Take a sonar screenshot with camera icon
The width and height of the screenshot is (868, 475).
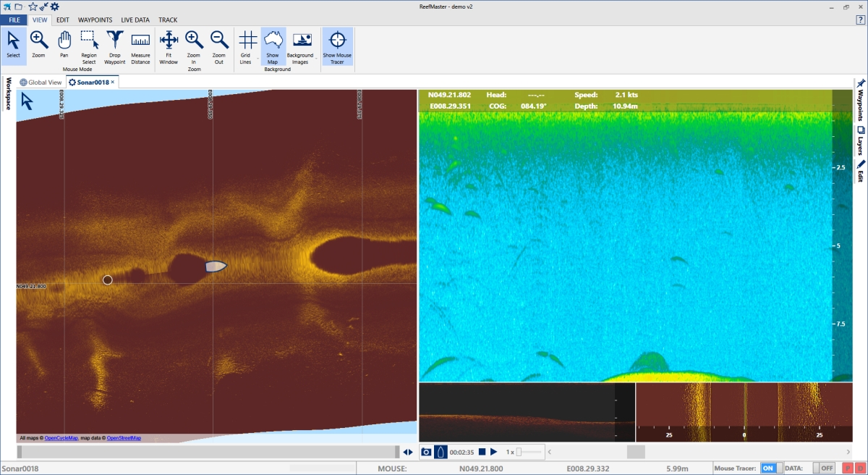point(427,452)
